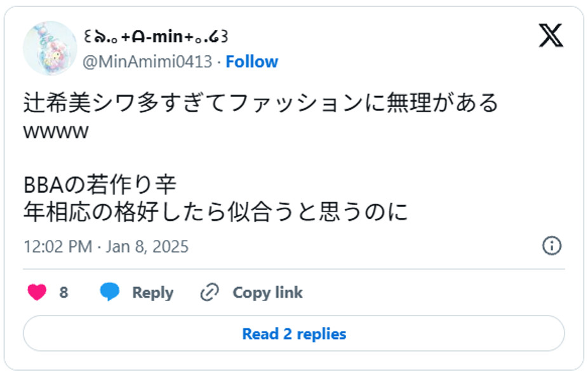Click the Reply text label
The height and width of the screenshot is (374, 588).
click(151, 292)
